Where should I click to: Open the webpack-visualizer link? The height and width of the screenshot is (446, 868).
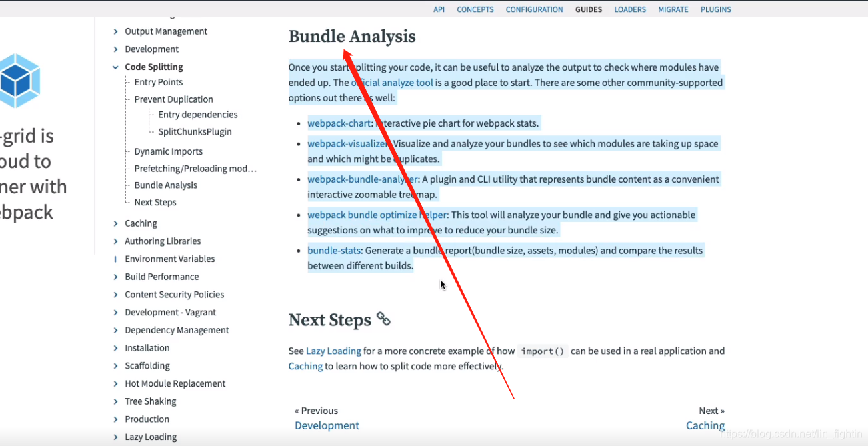(347, 143)
